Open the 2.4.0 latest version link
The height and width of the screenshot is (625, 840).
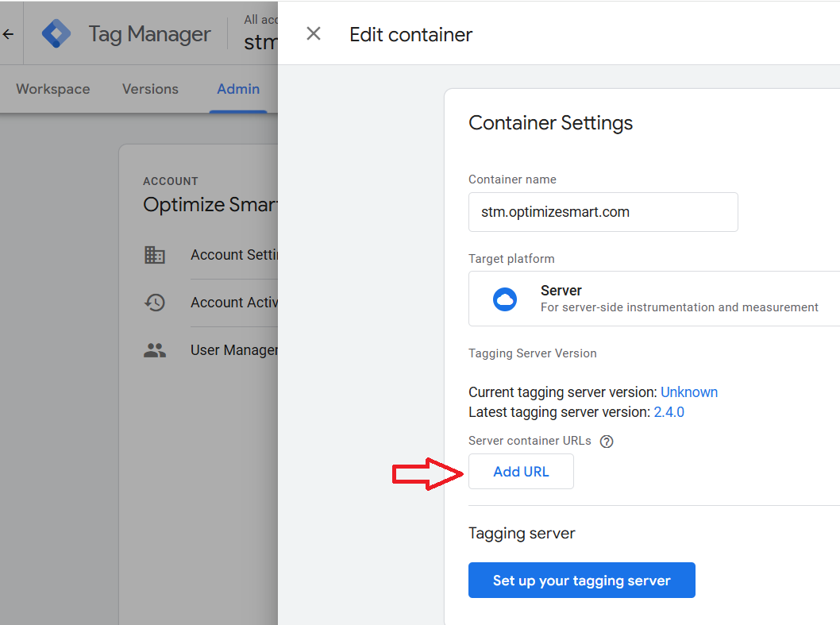tap(669, 412)
